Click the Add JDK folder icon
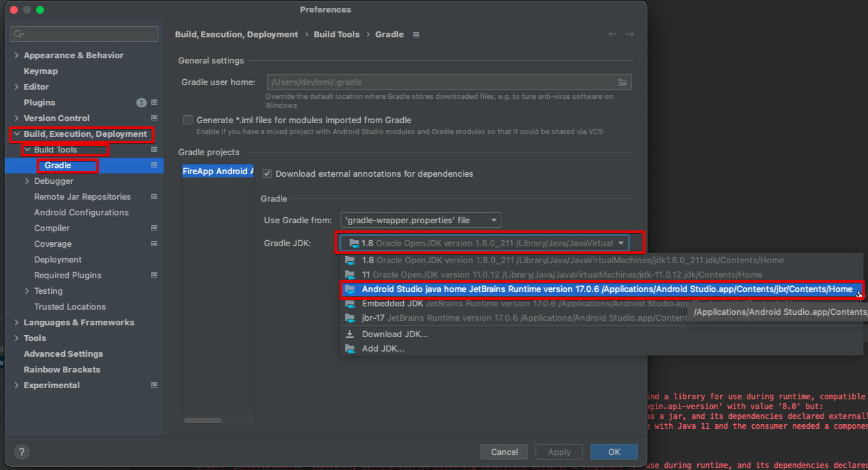The height and width of the screenshot is (470, 868). point(350,348)
